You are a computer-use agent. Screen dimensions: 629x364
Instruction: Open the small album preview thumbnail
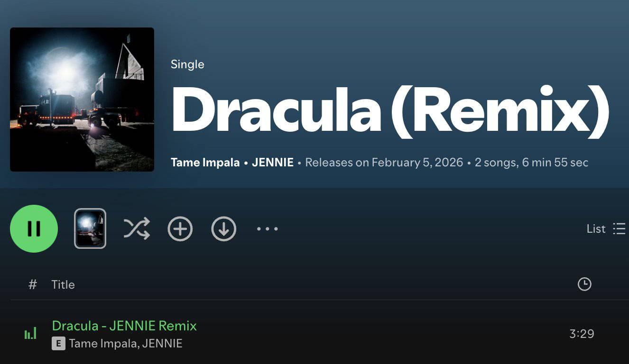point(90,228)
